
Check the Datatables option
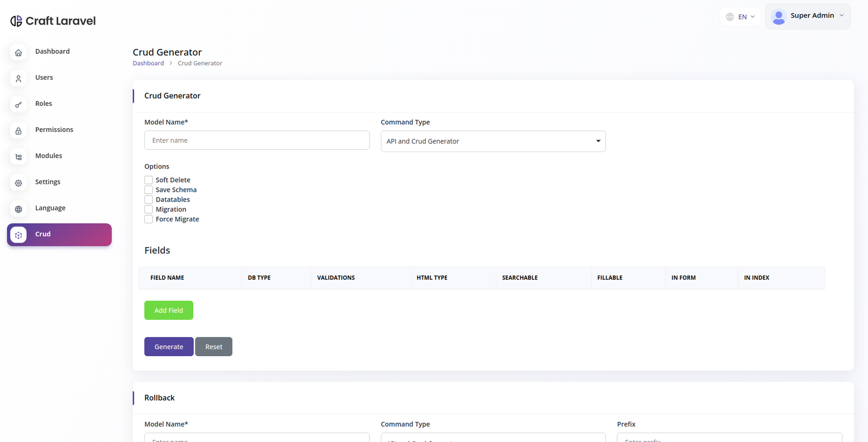click(149, 200)
